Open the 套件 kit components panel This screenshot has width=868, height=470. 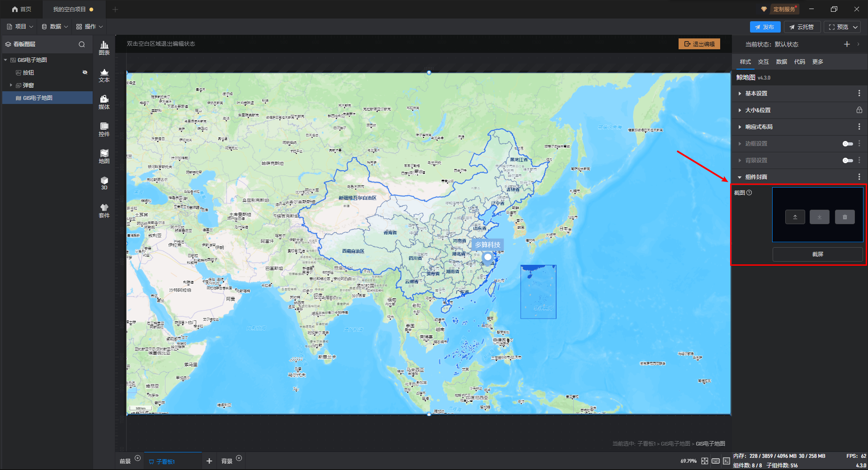(104, 211)
